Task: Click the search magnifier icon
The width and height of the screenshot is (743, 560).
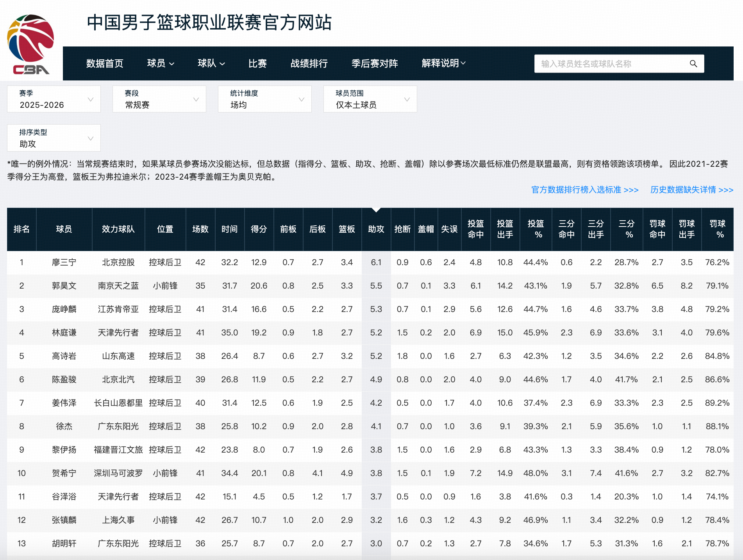Action: pos(693,64)
